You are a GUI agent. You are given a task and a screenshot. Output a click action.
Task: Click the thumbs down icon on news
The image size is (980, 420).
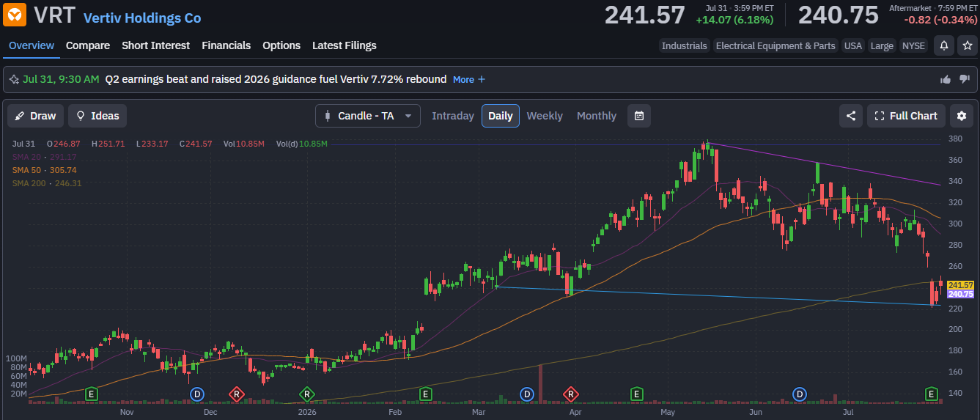(x=965, y=79)
